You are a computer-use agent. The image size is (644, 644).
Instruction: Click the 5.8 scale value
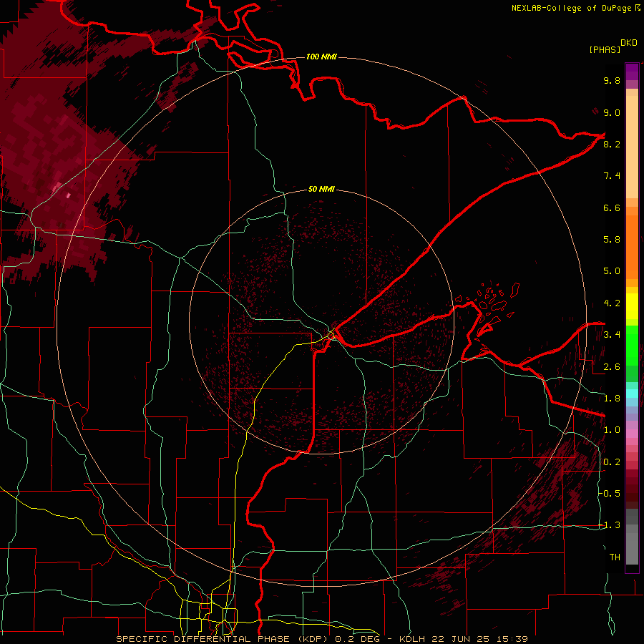pos(612,240)
